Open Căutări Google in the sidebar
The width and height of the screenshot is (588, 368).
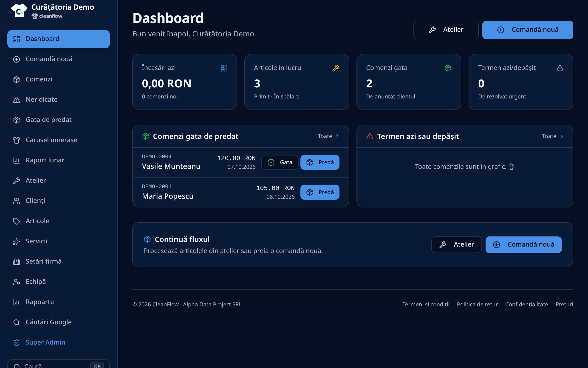tap(59, 322)
